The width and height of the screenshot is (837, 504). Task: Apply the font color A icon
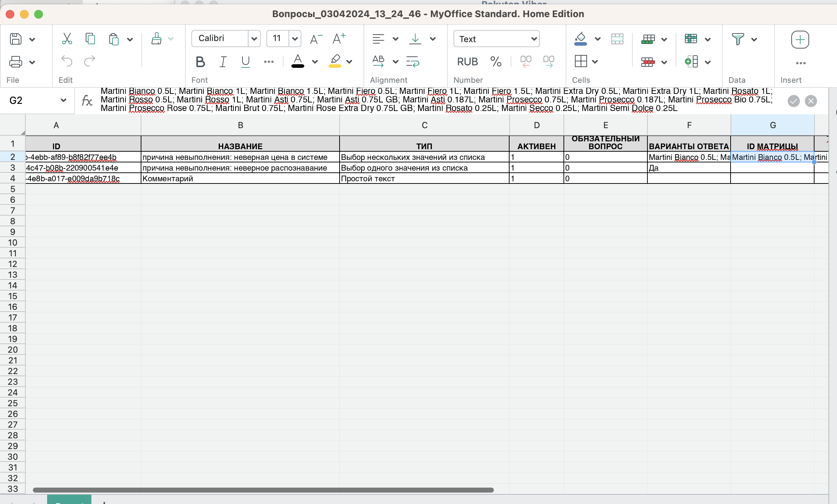297,61
